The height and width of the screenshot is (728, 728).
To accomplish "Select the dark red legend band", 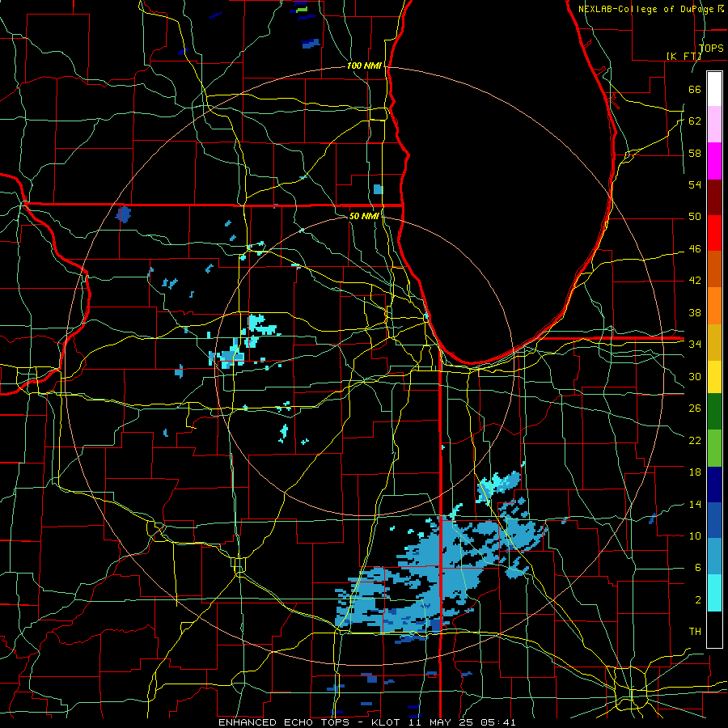I will point(714,197).
